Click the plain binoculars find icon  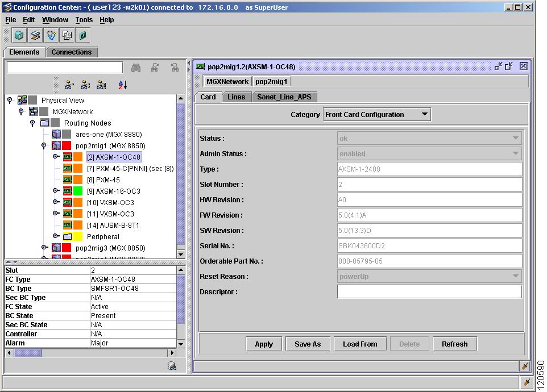136,68
